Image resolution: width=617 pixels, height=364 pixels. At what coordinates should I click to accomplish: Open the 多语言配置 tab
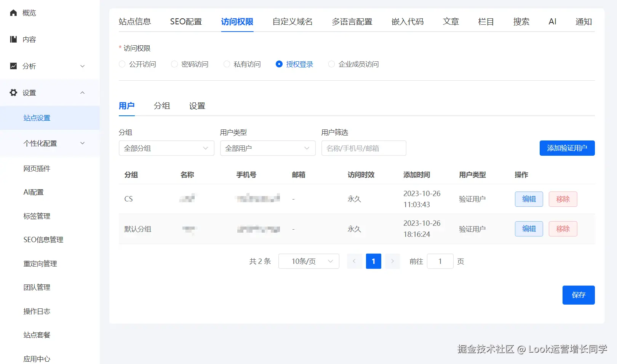[x=352, y=22]
